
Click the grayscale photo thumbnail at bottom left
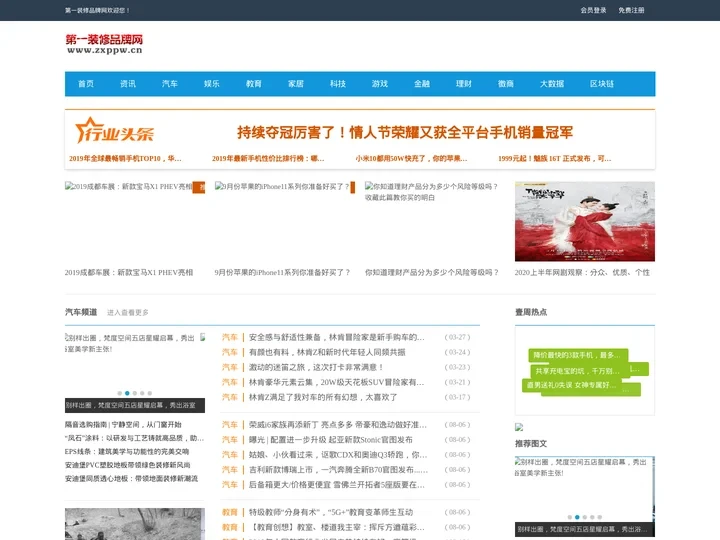coord(135,524)
